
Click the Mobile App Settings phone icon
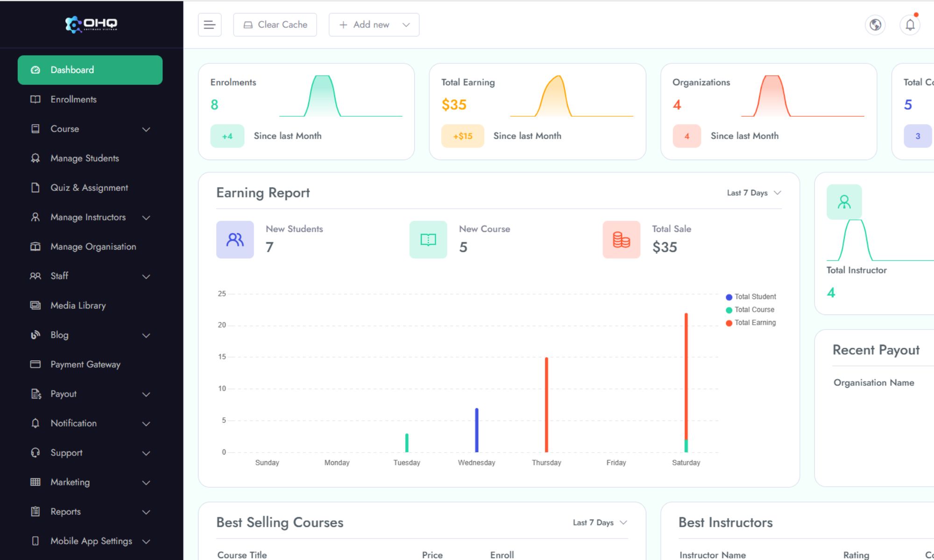coord(35,541)
